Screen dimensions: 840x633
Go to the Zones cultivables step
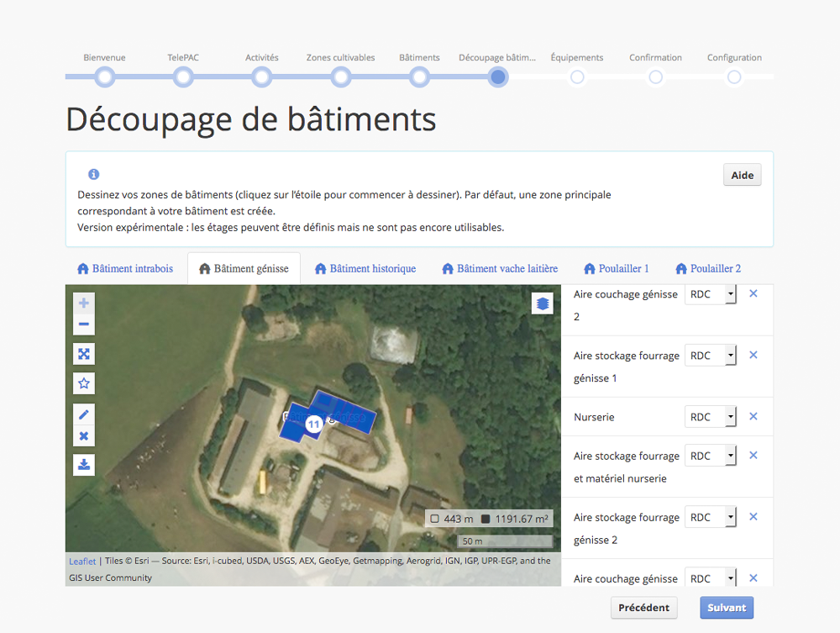[341, 77]
